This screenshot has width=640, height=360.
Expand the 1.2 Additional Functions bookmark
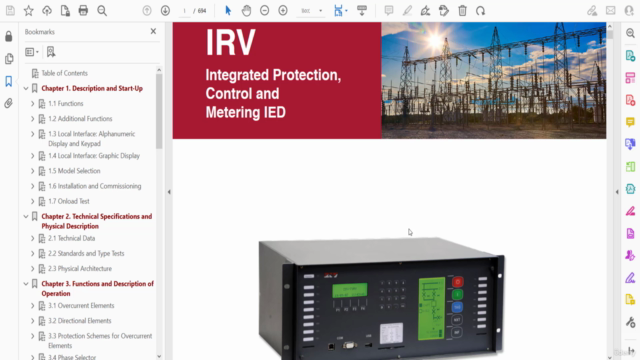tap(33, 119)
